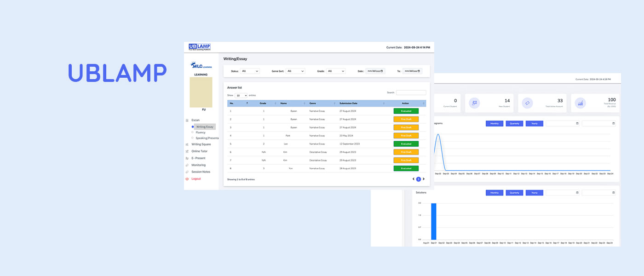This screenshot has height=276, width=644.
Task: Select the Speaking/Presentation radio bullet
Action: (193, 138)
